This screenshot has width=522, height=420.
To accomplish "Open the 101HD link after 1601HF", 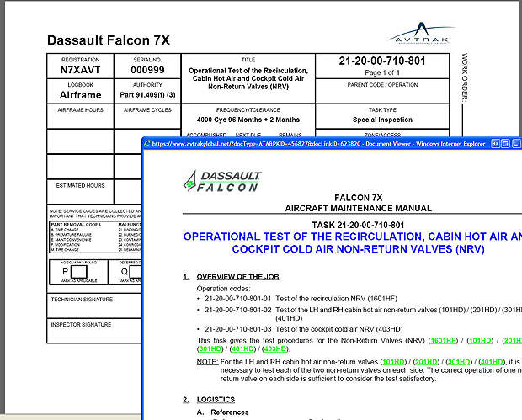I will 480,340.
